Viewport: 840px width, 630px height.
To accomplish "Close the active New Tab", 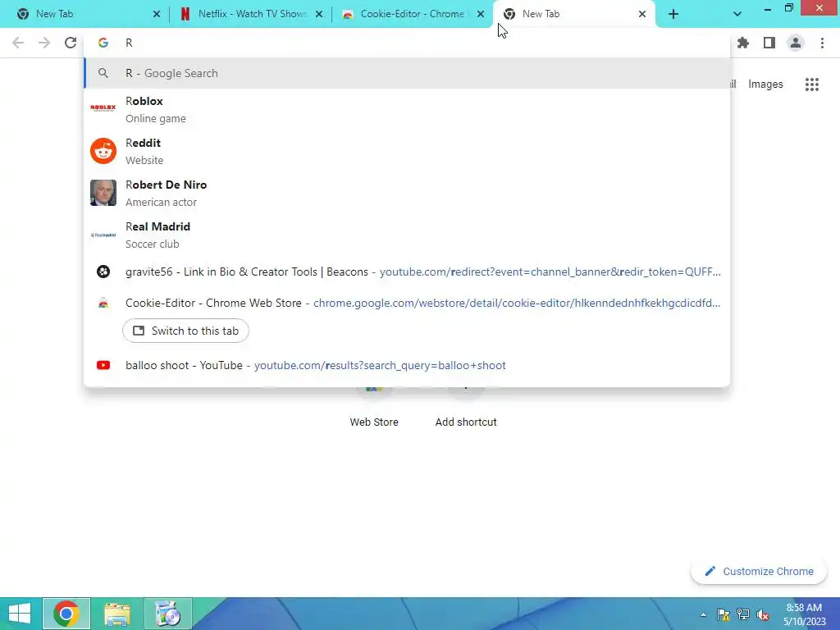I will click(642, 15).
